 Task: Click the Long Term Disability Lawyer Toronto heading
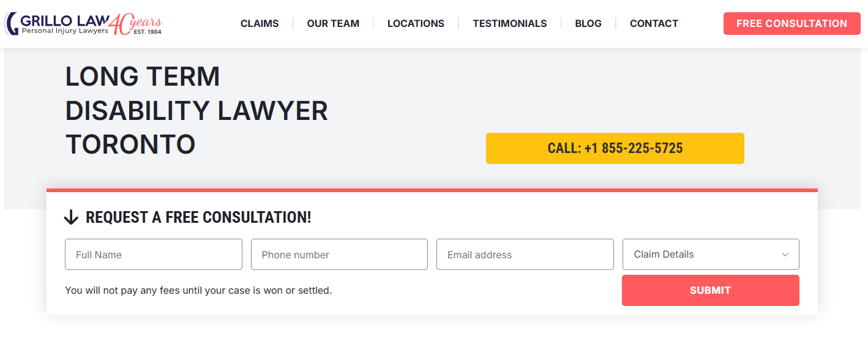tap(196, 111)
